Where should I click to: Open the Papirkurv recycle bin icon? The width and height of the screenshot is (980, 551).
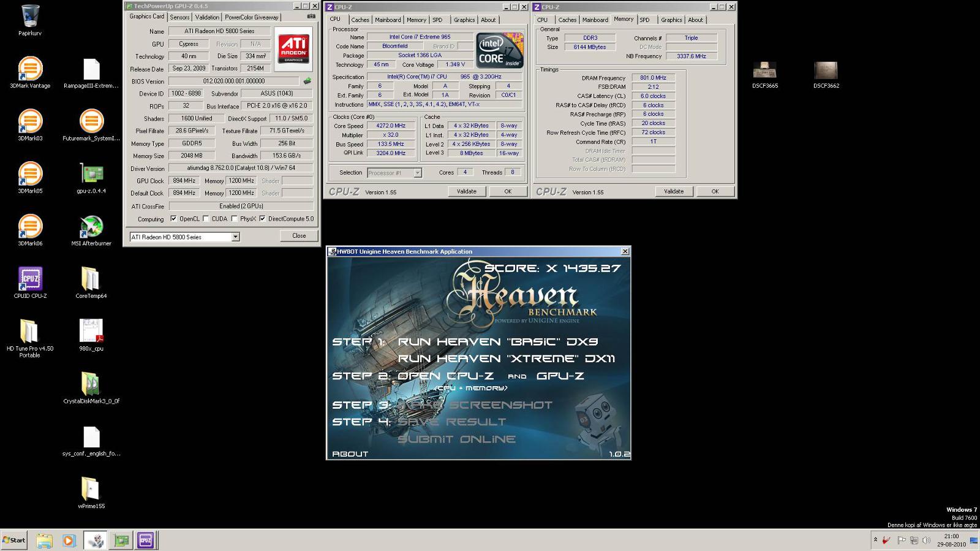pos(30,20)
